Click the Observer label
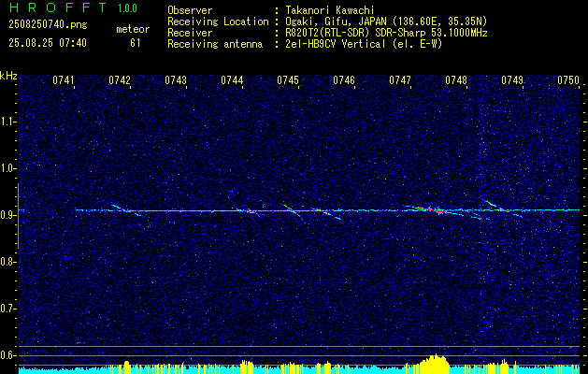This screenshot has width=588, height=374. point(190,10)
